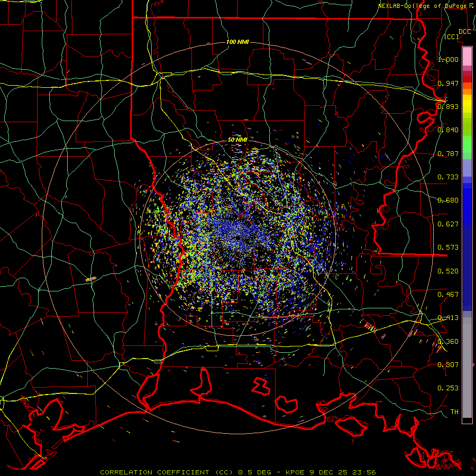Viewport: 476px width, 476px height.
Task: Pick the gray segment of the color bar
Action: click(x=467, y=368)
